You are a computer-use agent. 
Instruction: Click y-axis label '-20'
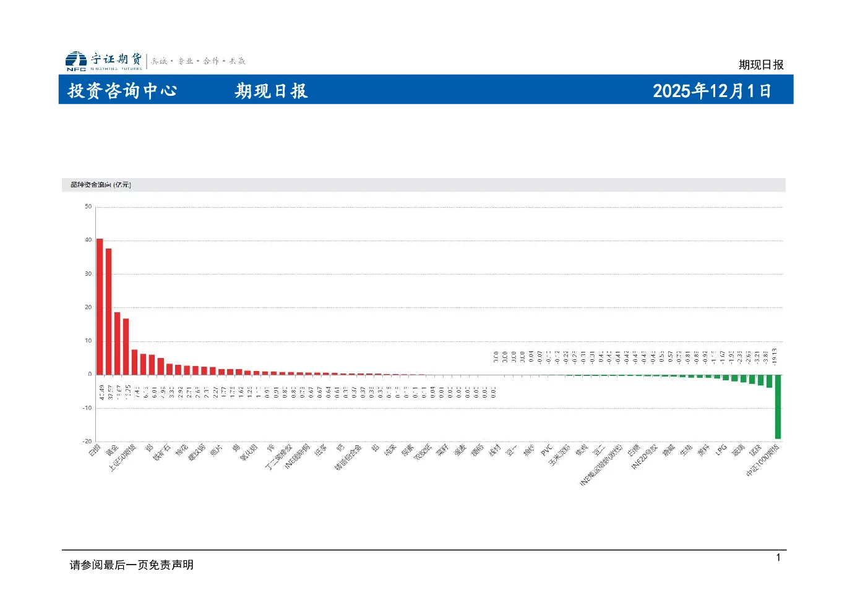(x=87, y=441)
